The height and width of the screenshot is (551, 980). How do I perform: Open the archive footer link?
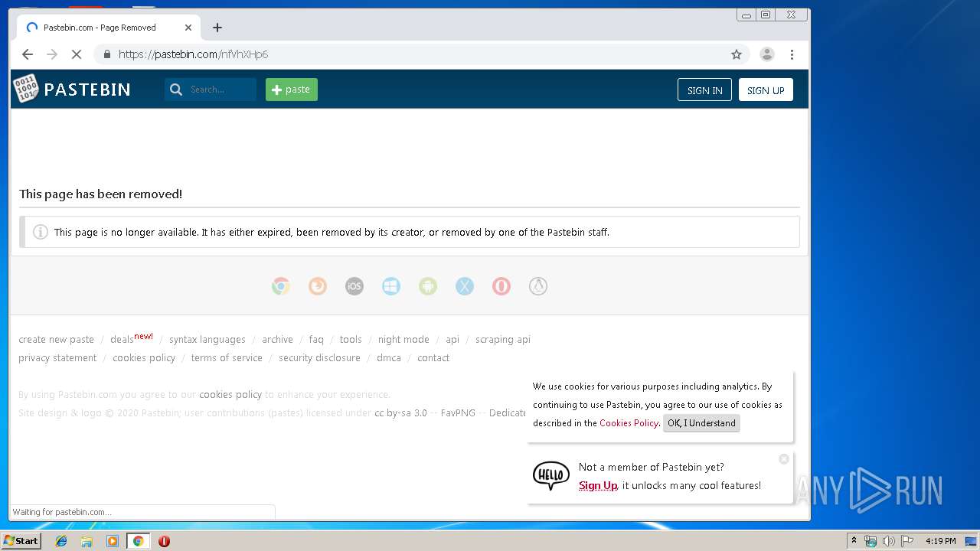277,340
